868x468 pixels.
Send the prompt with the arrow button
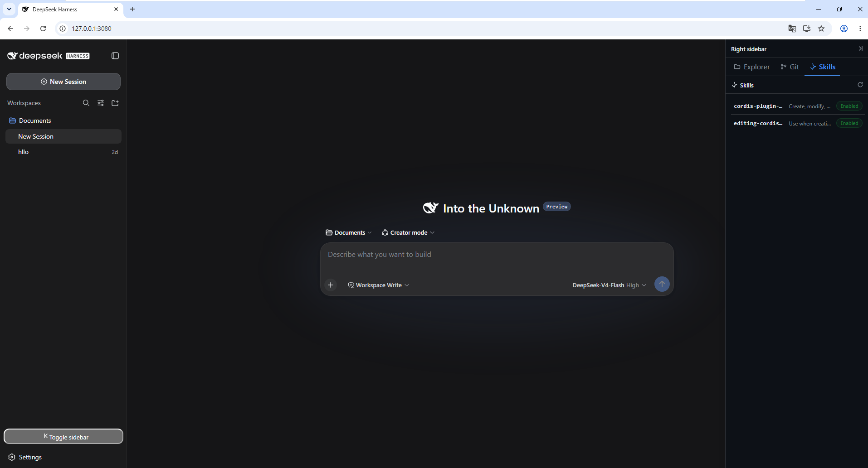pyautogui.click(x=662, y=284)
